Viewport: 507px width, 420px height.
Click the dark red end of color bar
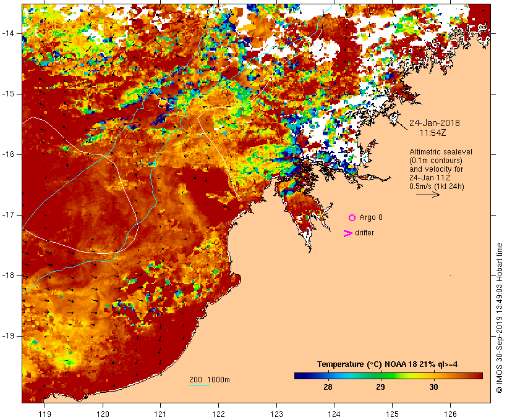tap(479, 376)
